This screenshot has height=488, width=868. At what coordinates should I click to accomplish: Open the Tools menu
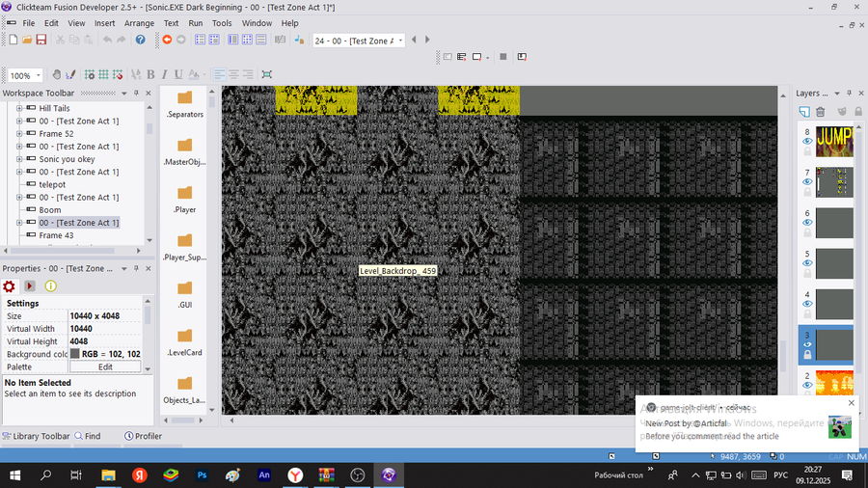pyautogui.click(x=222, y=23)
